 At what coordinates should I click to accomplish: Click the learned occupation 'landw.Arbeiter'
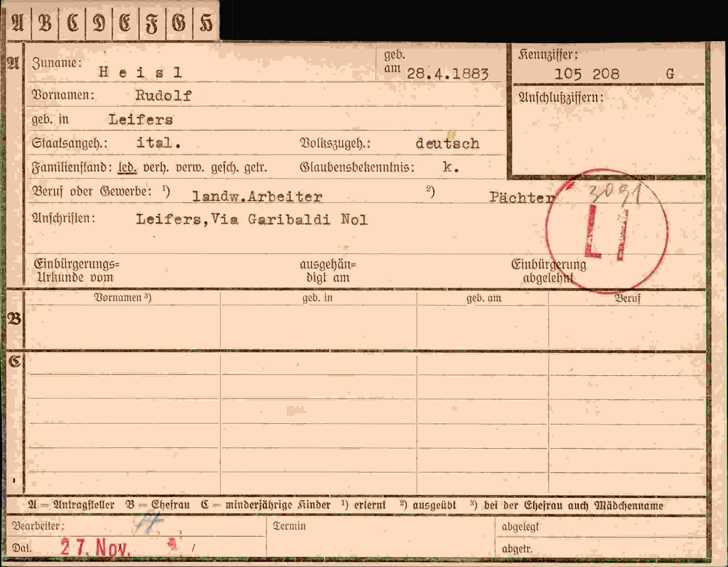257,197
